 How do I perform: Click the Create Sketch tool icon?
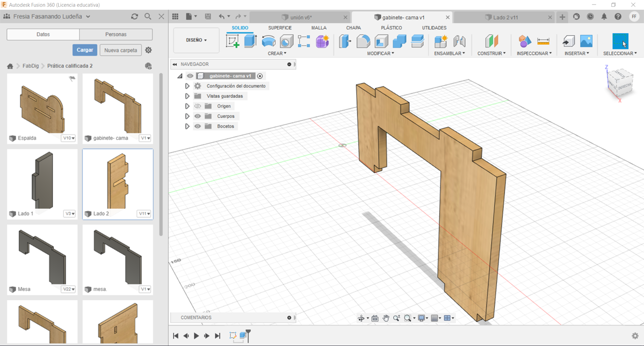coord(233,41)
